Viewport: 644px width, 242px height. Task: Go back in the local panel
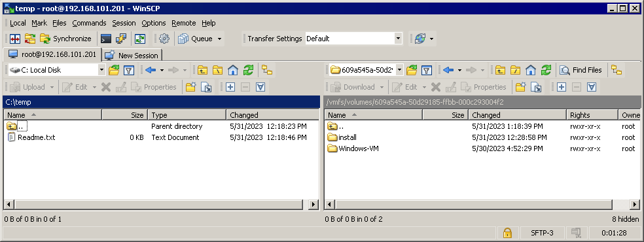[151, 70]
